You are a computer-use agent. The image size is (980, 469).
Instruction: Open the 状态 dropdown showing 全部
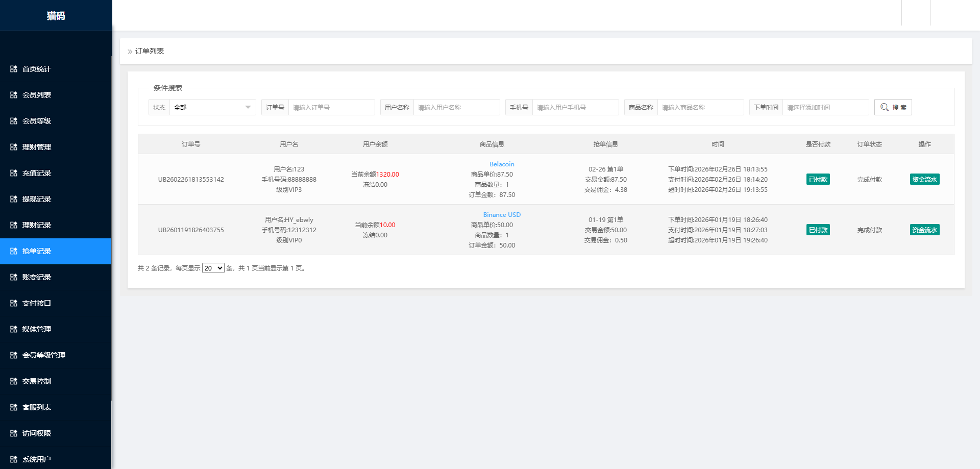coord(212,107)
